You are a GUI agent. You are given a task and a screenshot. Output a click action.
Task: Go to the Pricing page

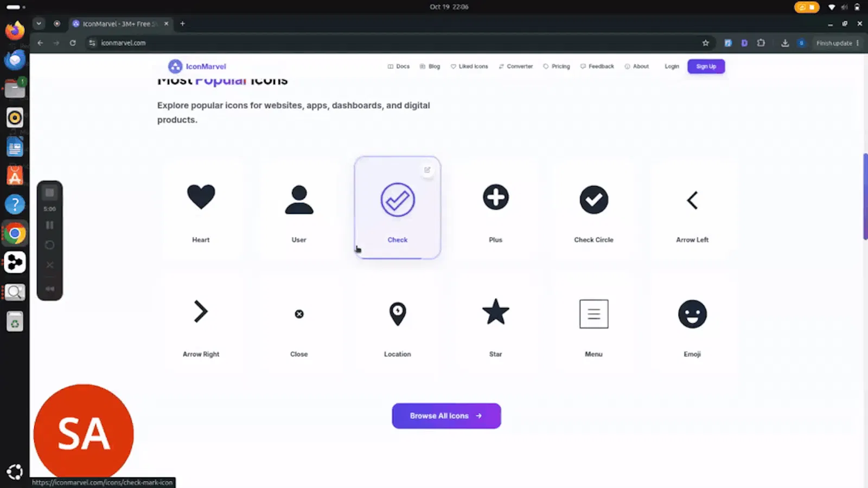tap(557, 66)
